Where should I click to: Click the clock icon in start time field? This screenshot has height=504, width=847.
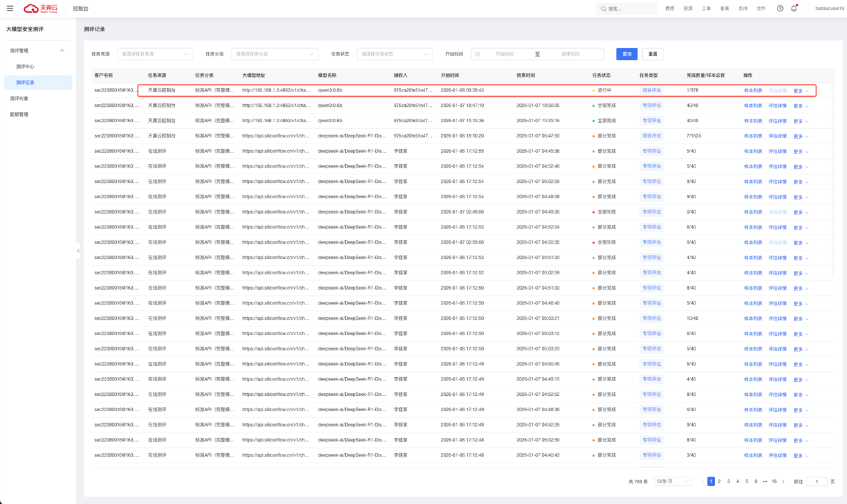[x=478, y=54]
